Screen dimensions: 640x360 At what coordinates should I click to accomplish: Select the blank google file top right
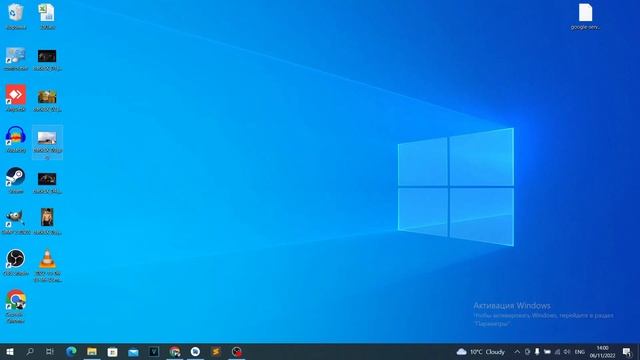pos(585,16)
